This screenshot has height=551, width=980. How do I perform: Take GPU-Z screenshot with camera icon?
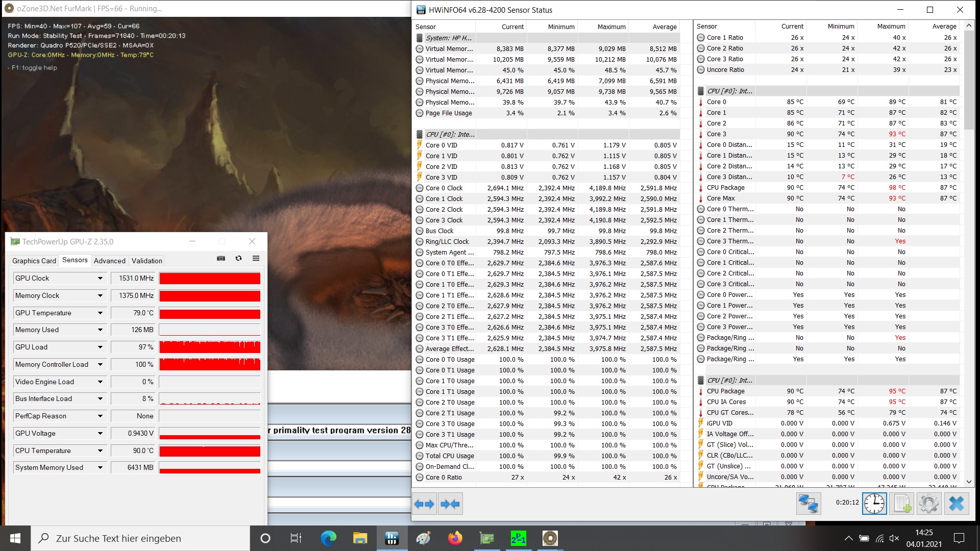(x=221, y=259)
